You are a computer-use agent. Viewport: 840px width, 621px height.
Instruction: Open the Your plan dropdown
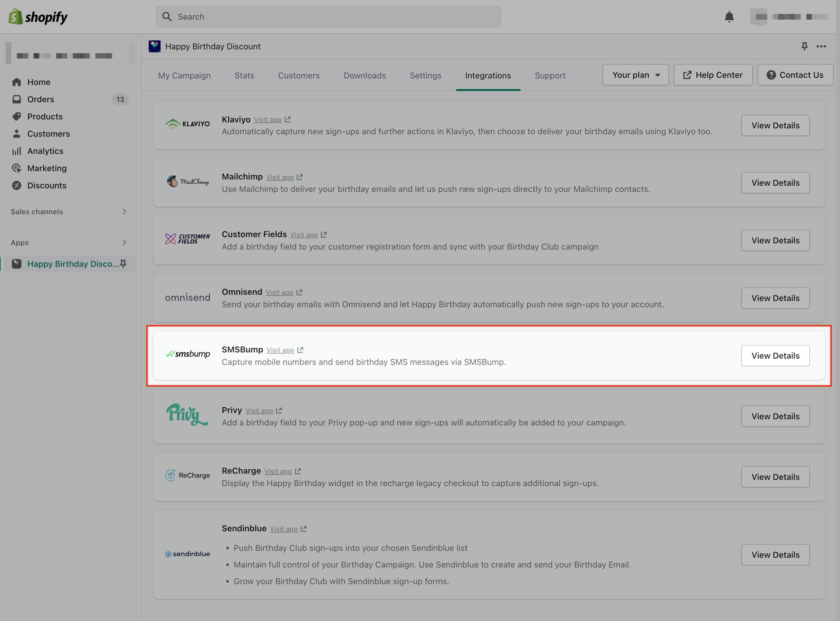tap(635, 75)
